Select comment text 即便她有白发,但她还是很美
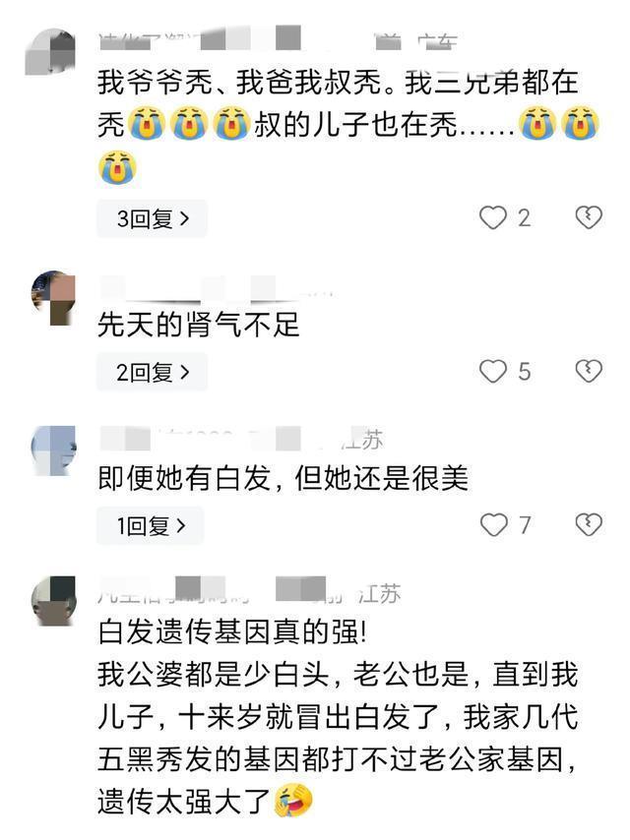630x840 pixels. tap(283, 478)
